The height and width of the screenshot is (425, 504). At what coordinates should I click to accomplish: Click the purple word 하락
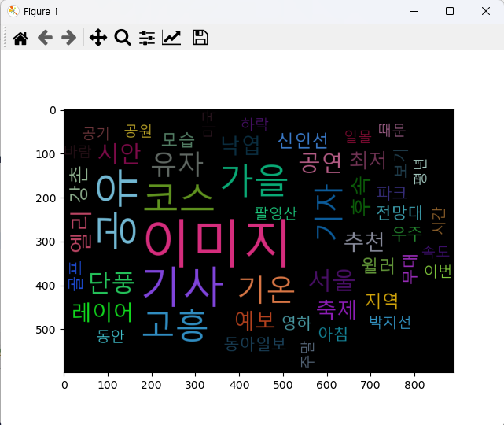(x=255, y=124)
